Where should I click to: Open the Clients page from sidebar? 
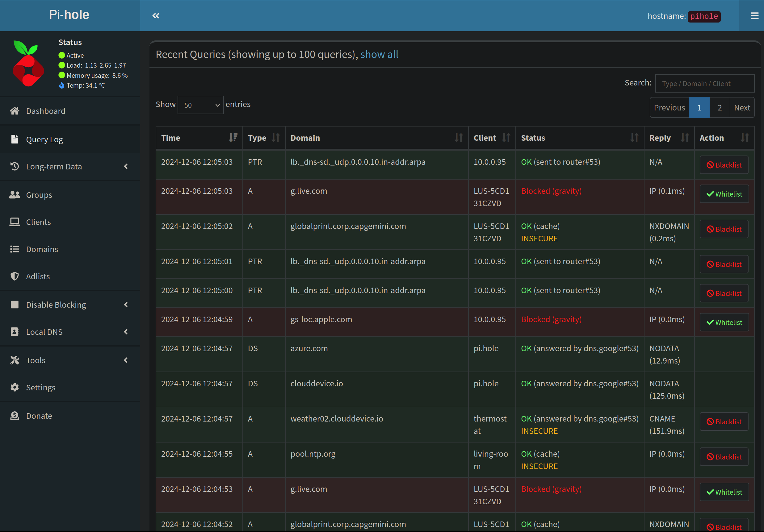[38, 222]
